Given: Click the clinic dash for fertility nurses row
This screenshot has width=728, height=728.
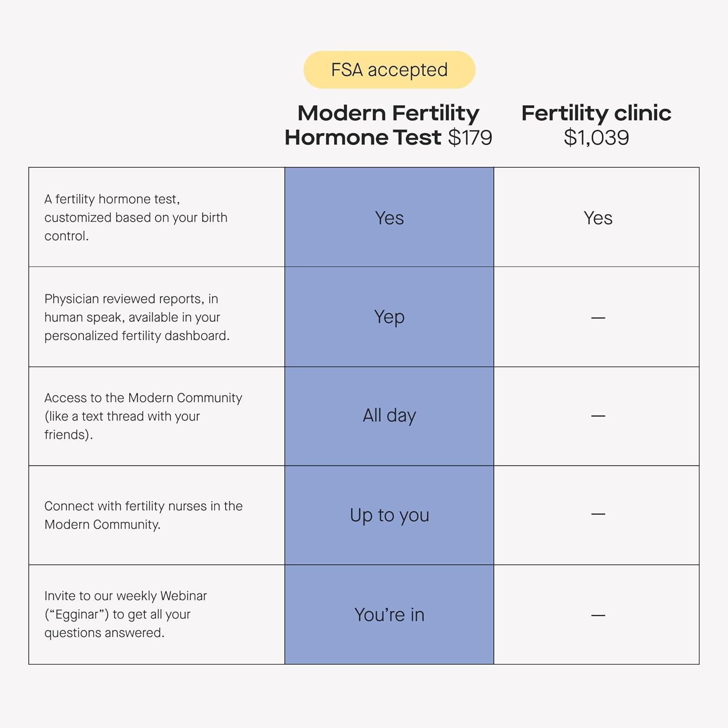Looking at the screenshot, I should pyautogui.click(x=598, y=514).
